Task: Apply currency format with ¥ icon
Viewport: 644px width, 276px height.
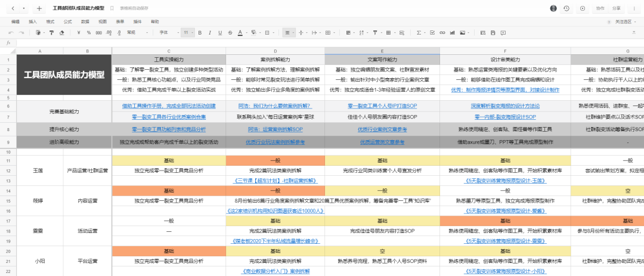Action: click(78, 32)
